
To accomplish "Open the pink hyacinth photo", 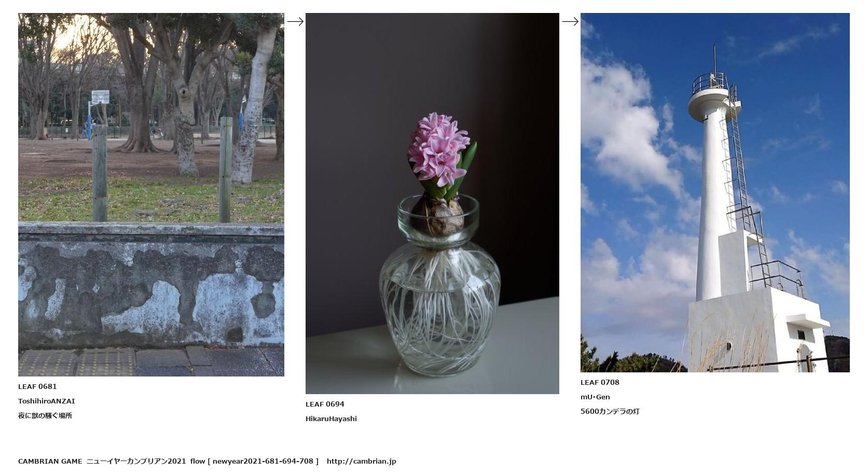I will coord(432,203).
